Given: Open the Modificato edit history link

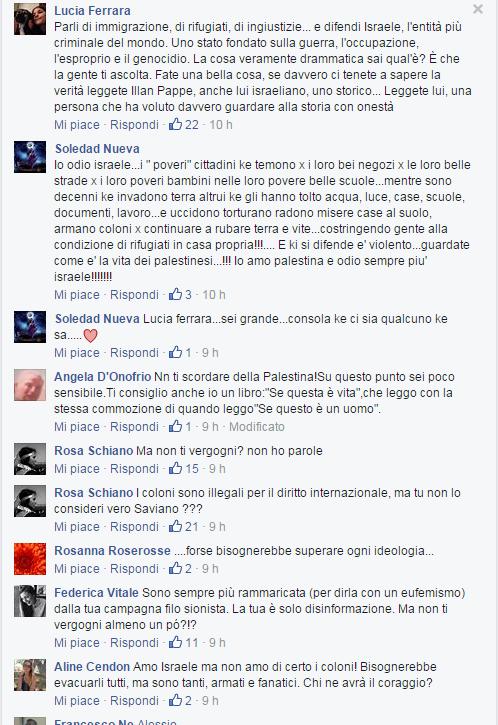Looking at the screenshot, I should [257, 426].
